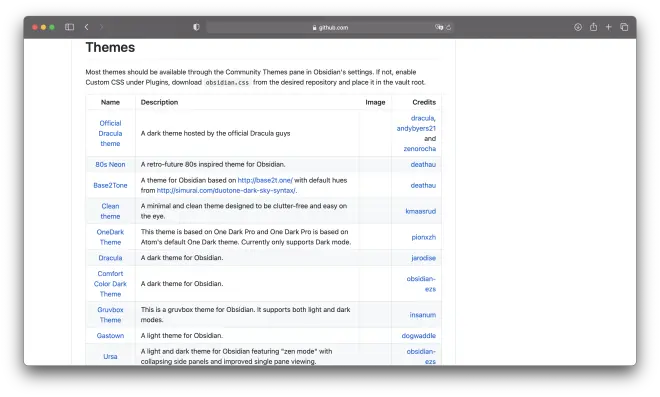Reload the page with refresh icon
This screenshot has height=397, width=660.
click(x=449, y=27)
